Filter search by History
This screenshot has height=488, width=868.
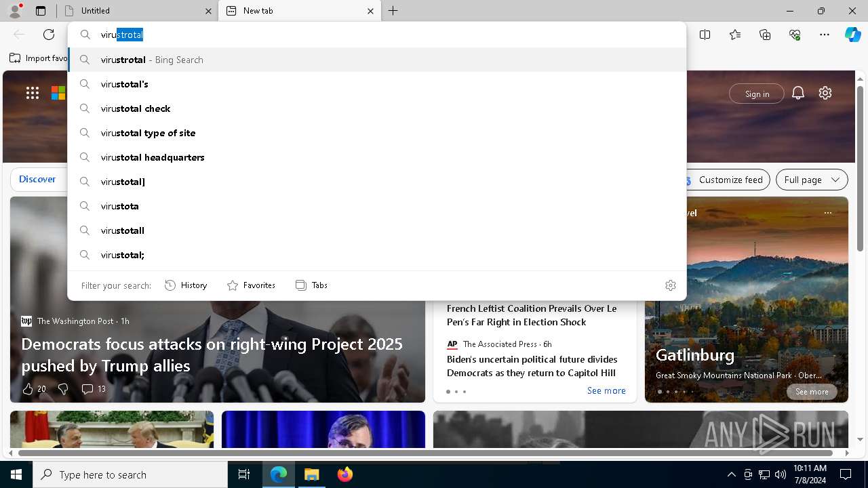point(186,285)
